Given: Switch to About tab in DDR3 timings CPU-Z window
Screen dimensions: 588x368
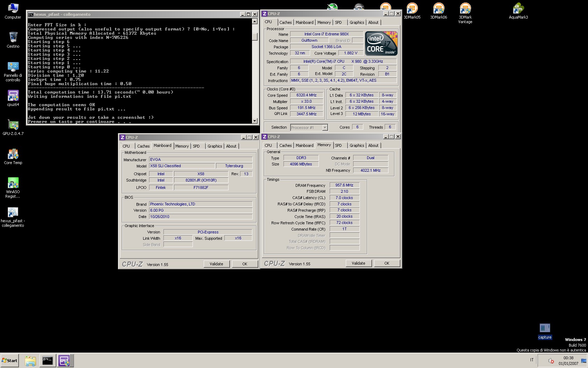Looking at the screenshot, I should [x=373, y=145].
